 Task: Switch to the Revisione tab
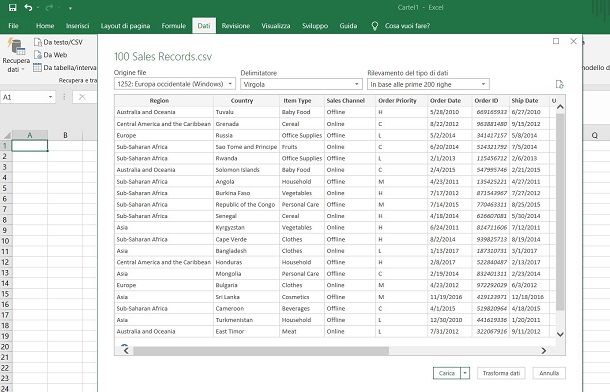236,26
